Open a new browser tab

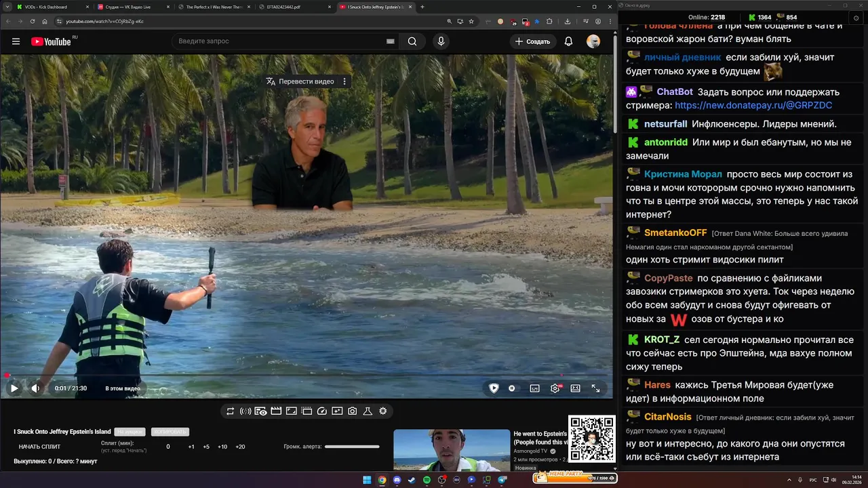pyautogui.click(x=422, y=7)
